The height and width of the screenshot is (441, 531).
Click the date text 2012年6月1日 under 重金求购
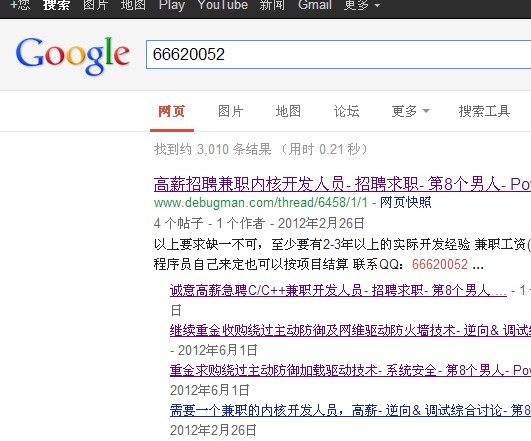pyautogui.click(x=210, y=390)
